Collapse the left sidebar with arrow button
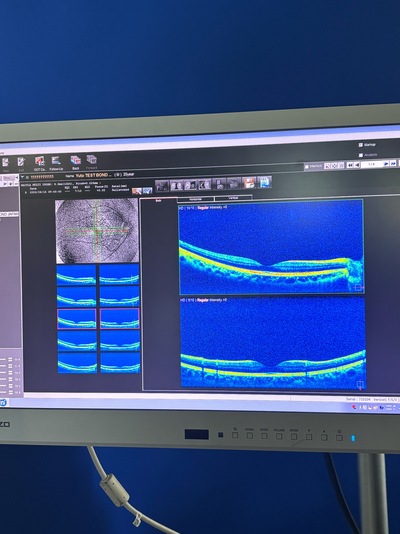Viewport: 400px width, 534px height. point(16,178)
